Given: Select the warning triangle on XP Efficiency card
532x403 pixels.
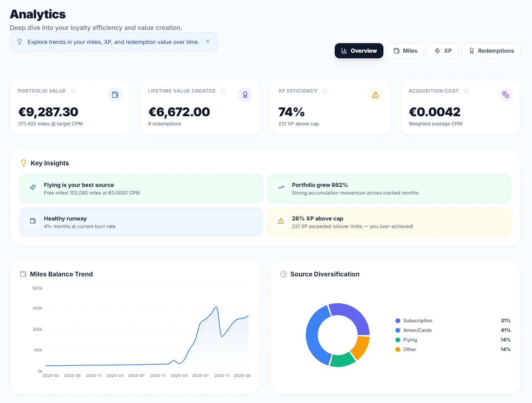Looking at the screenshot, I should 375,95.
